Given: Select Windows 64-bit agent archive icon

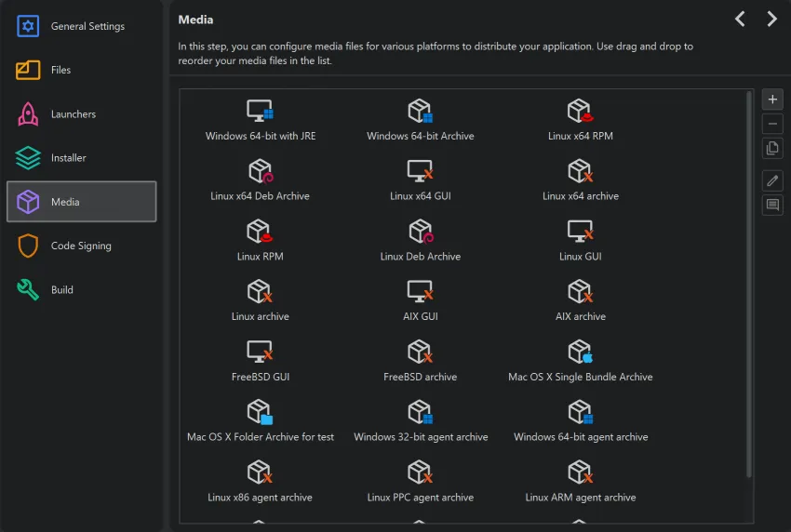Looking at the screenshot, I should point(580,412).
